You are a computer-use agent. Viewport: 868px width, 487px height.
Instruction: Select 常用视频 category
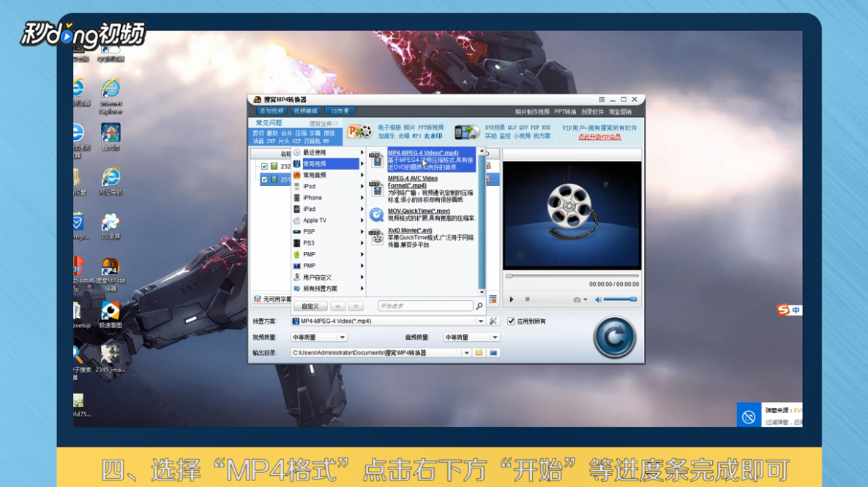click(329, 164)
